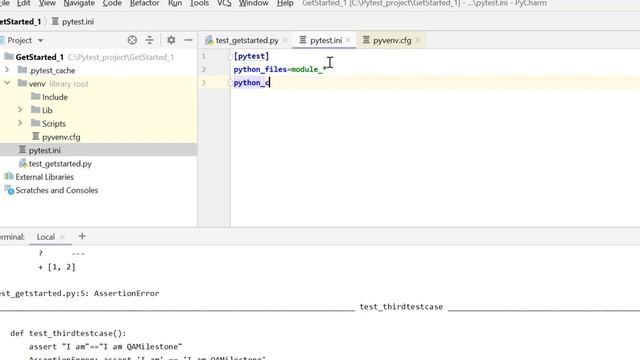This screenshot has width=640, height=360.
Task: Open the Code menu
Action: pyautogui.click(x=112, y=3)
